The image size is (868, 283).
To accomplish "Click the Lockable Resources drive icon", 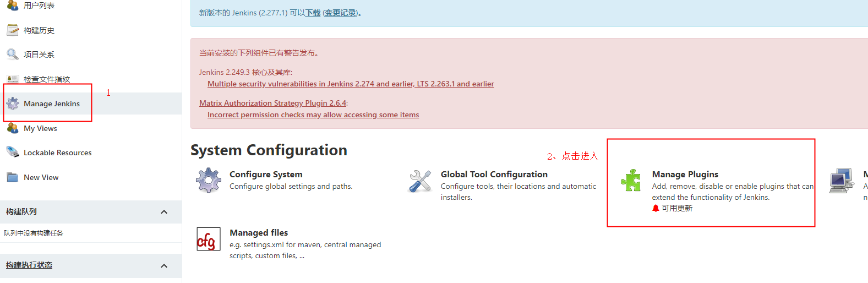I will tap(12, 153).
